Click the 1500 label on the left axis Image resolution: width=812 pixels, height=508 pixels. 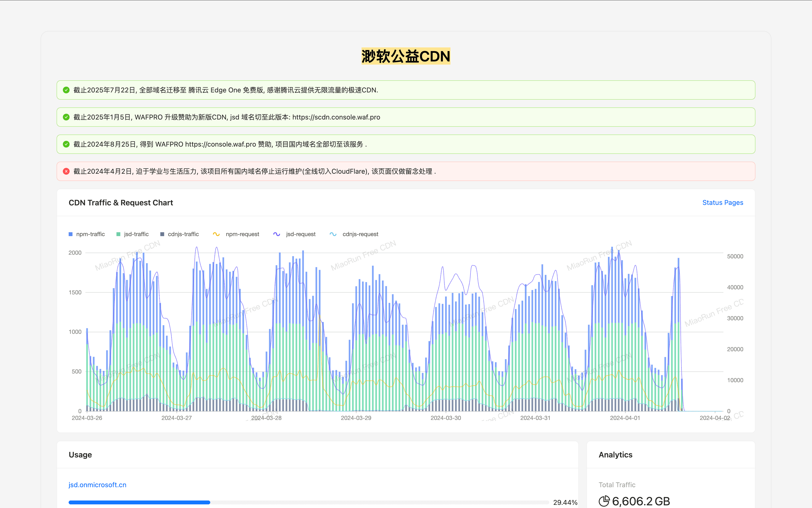[x=75, y=292]
